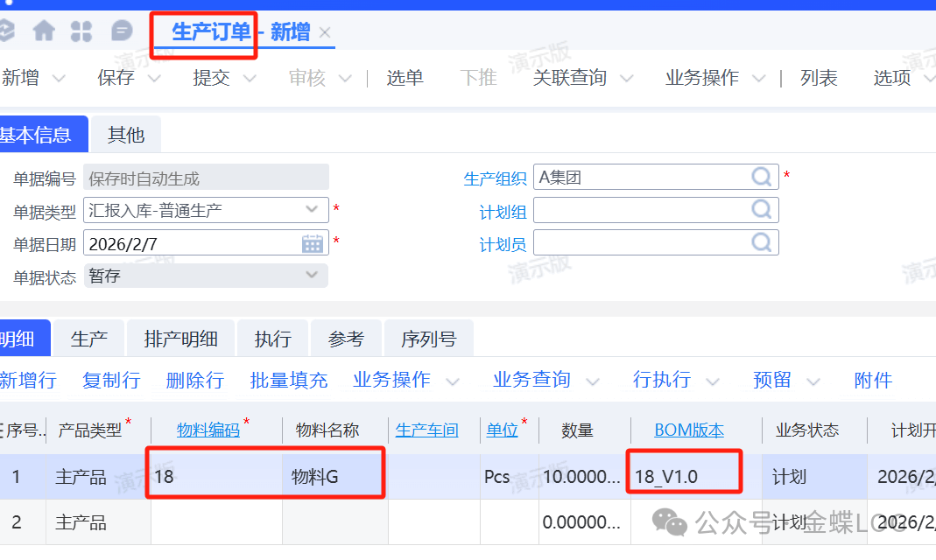Expand the 关联查询 dropdown
This screenshot has width=936, height=560.
(x=627, y=79)
